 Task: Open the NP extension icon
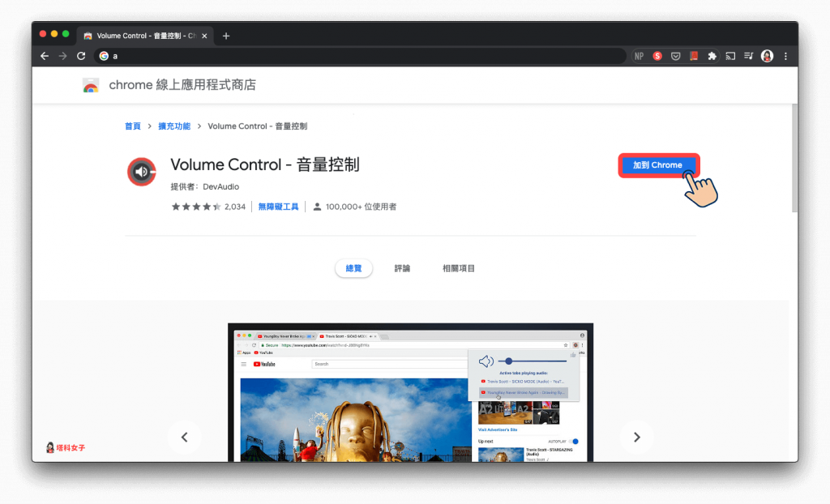coord(639,56)
